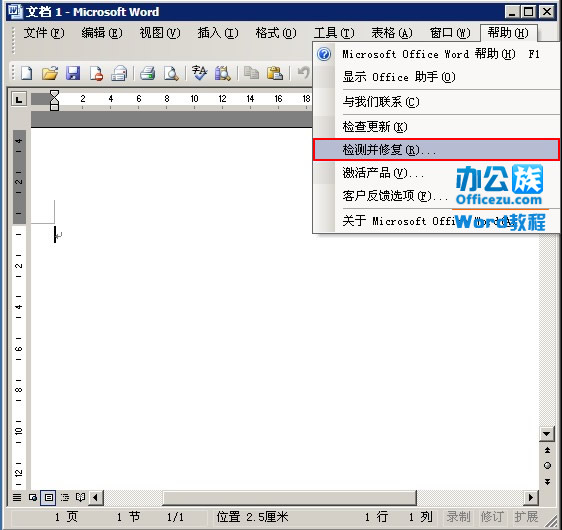Click the Copy icon in the toolbar
The width and height of the screenshot is (562, 530).
(251, 73)
